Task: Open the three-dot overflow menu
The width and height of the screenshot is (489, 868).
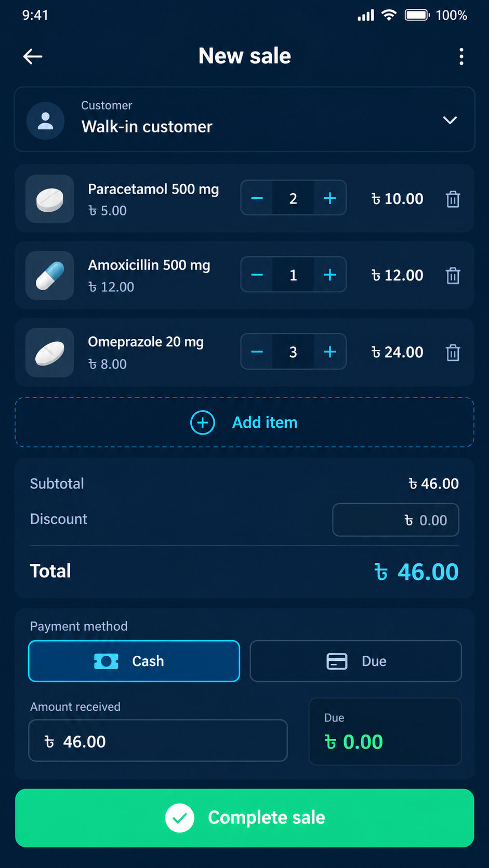Action: [461, 57]
